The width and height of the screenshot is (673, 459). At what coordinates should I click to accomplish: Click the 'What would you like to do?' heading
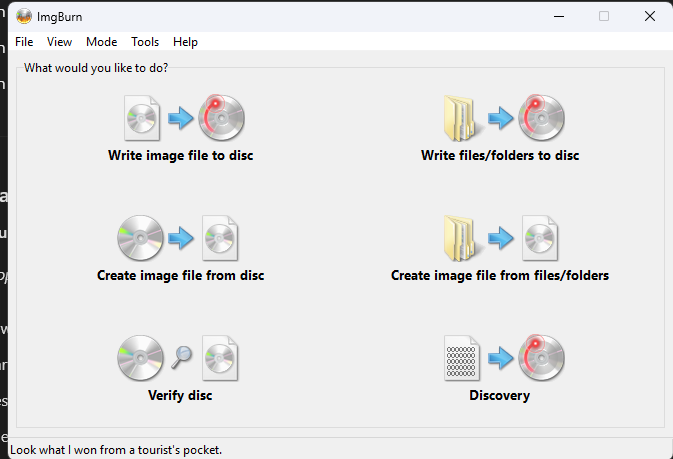point(96,68)
